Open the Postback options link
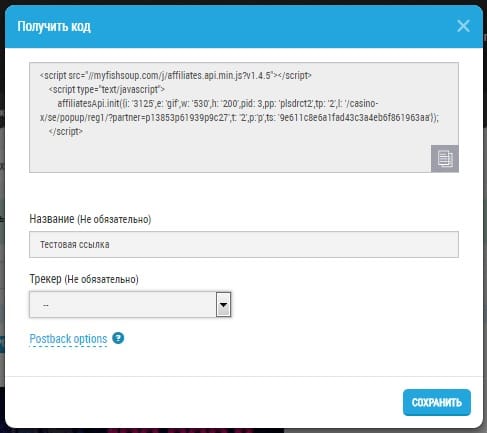This screenshot has width=487, height=433. (68, 339)
